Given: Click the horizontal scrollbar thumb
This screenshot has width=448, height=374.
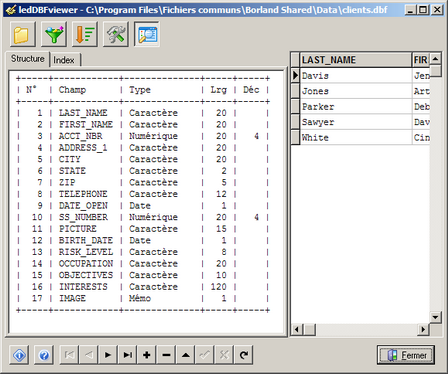Looking at the screenshot, I should point(309,330).
